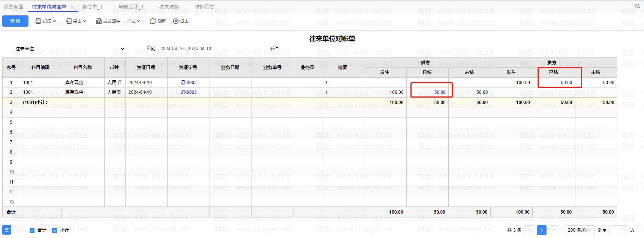Click the 合计 total row label

coord(11,212)
